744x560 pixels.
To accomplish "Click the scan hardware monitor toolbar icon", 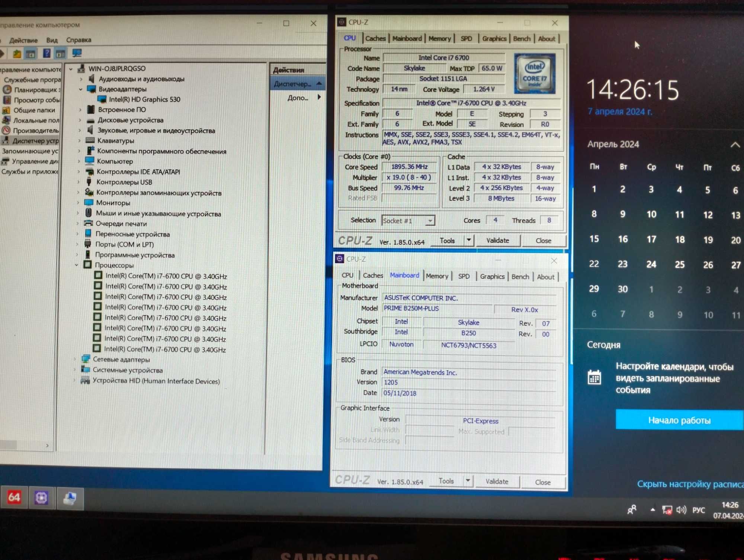I will [x=77, y=54].
